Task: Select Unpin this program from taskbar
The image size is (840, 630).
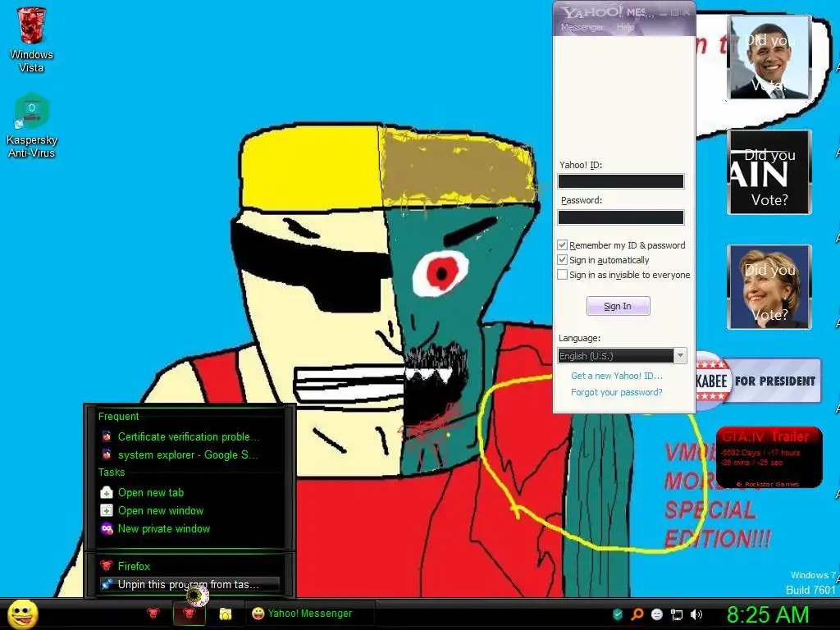Action: point(189,584)
